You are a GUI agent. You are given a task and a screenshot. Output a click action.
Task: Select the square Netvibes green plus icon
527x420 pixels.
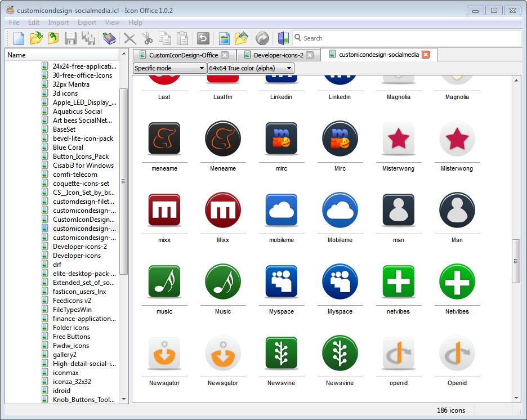point(399,282)
